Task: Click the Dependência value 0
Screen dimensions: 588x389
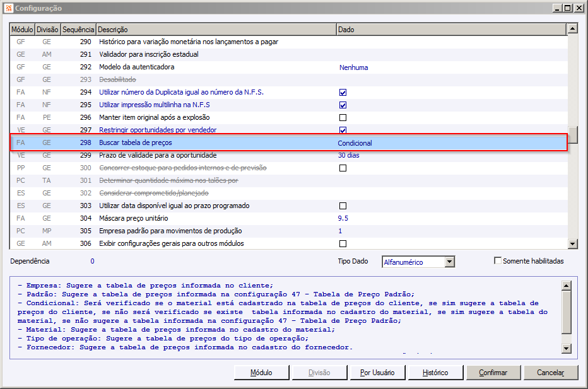Action: coord(92,261)
